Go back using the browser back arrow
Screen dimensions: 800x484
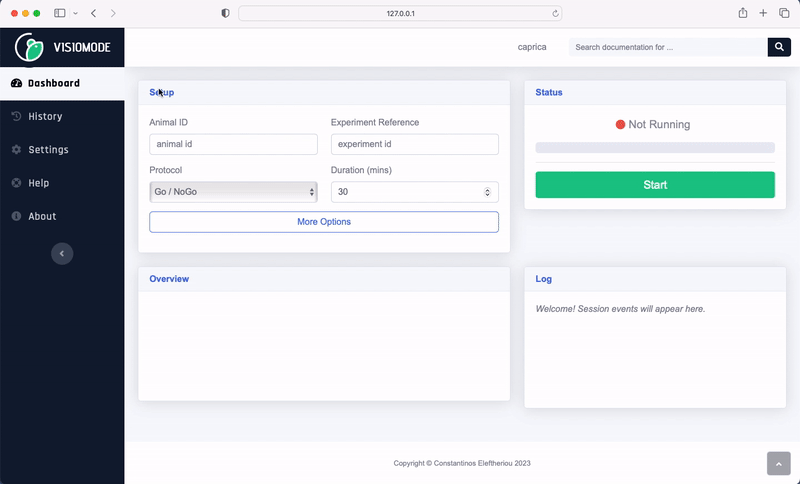coord(93,13)
